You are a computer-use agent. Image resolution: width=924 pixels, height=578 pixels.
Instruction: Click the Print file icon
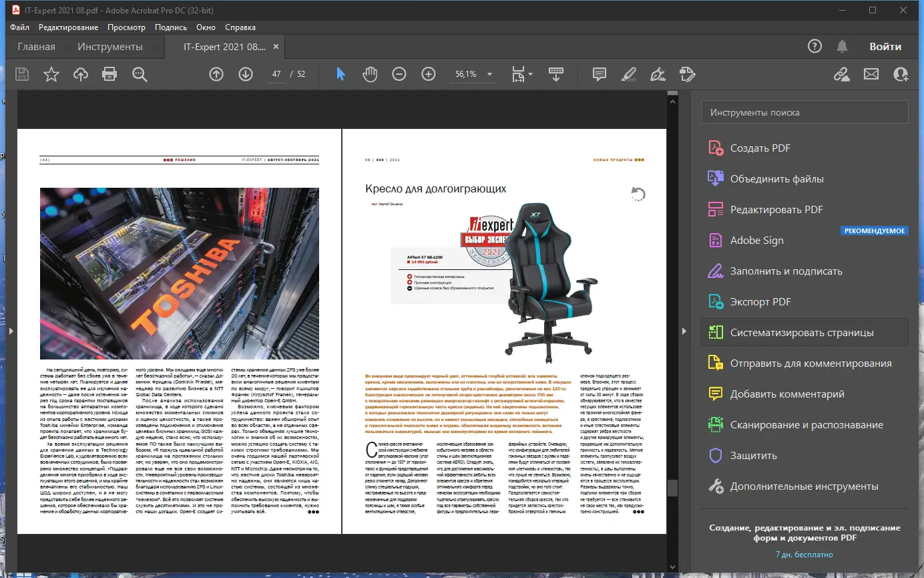109,74
